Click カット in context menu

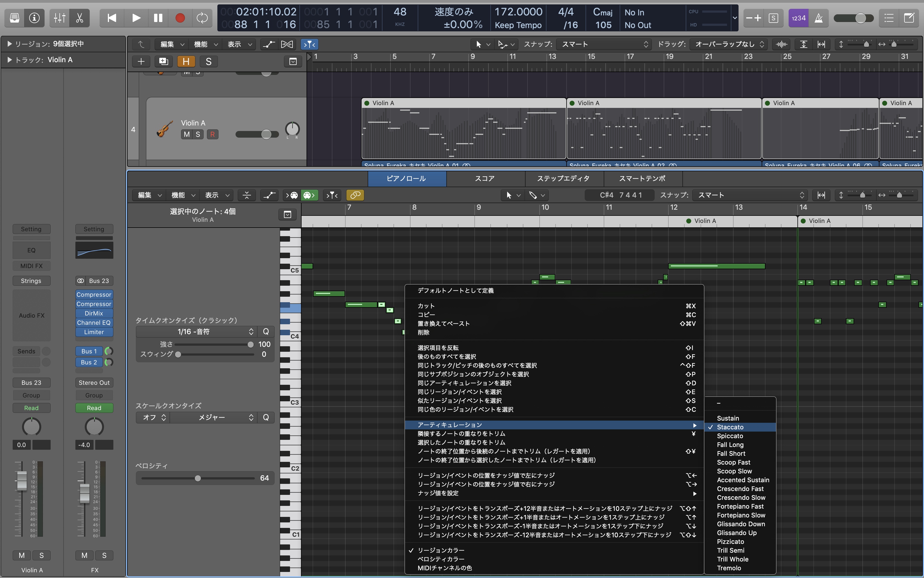pos(554,306)
